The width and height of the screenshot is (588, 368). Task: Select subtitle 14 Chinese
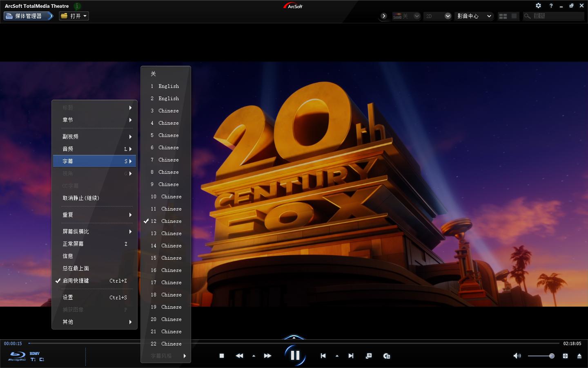[x=166, y=245]
